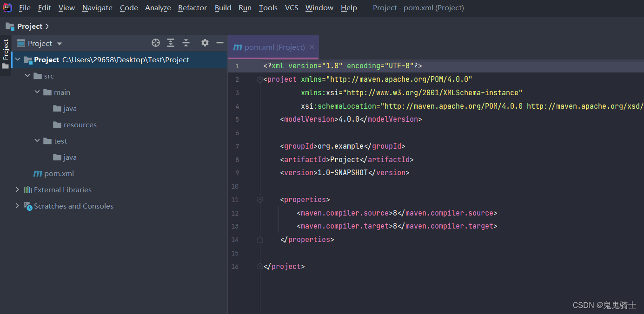The image size is (644, 314).
Task: Expand Scratches and Consoles node
Action: [x=17, y=206]
